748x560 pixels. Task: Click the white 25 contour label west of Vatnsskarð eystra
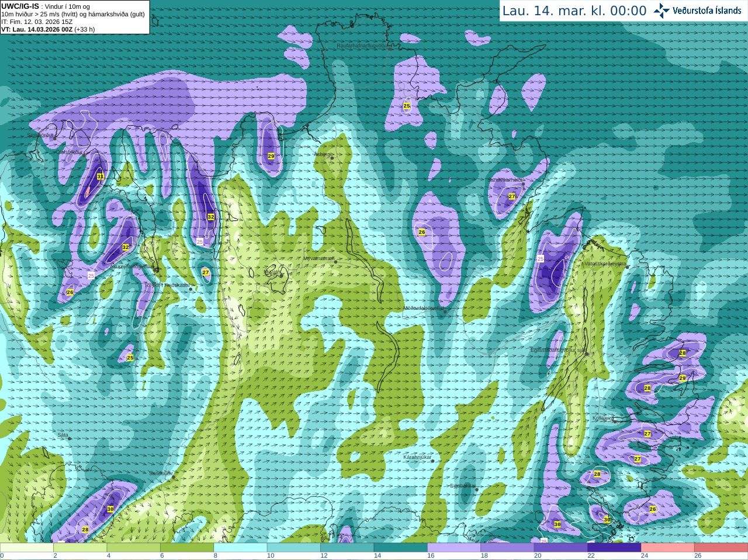pos(541,258)
